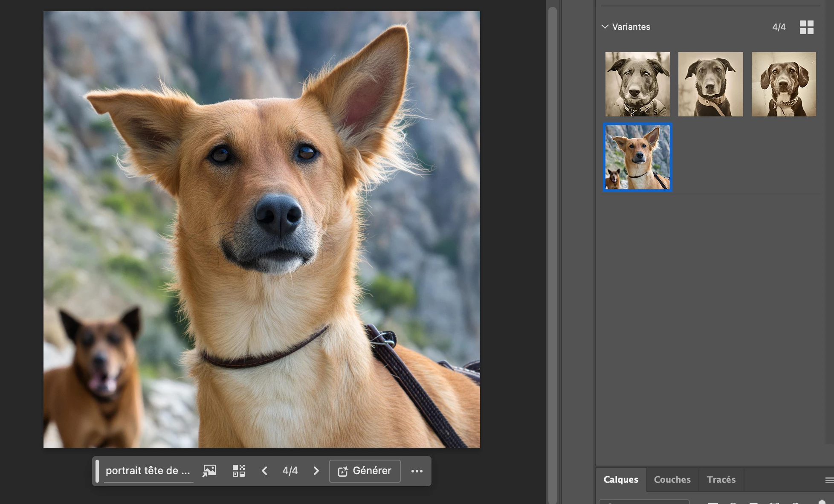Click the reference image icon in taskbar
The image size is (834, 504).
209,471
